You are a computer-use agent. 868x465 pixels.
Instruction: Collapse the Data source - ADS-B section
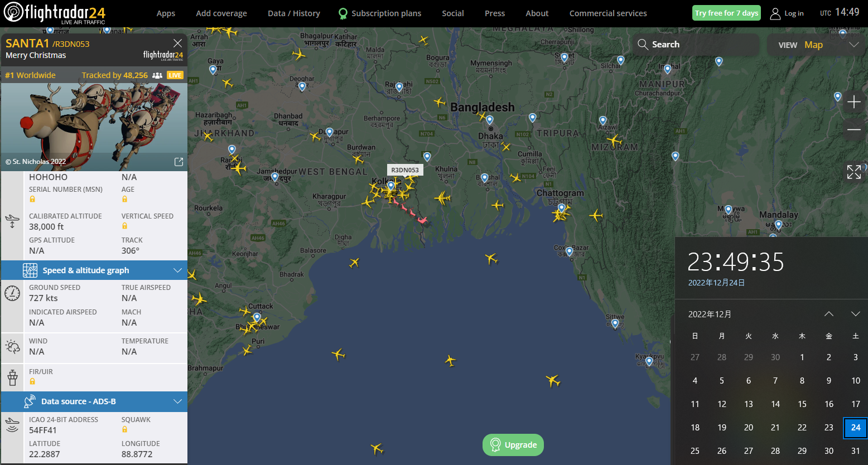177,401
